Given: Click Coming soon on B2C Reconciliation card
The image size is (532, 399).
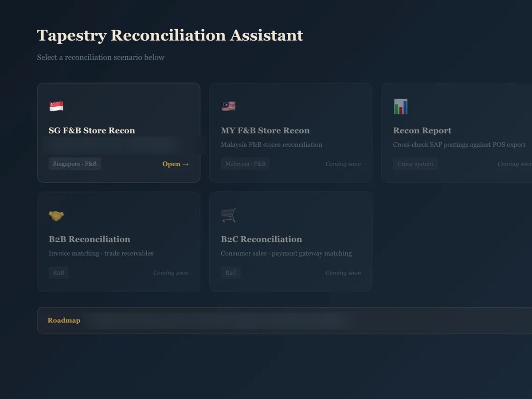Looking at the screenshot, I should [343, 273].
